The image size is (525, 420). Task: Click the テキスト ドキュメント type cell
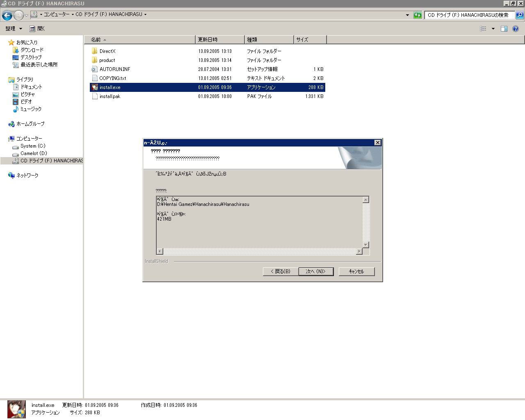(266, 78)
